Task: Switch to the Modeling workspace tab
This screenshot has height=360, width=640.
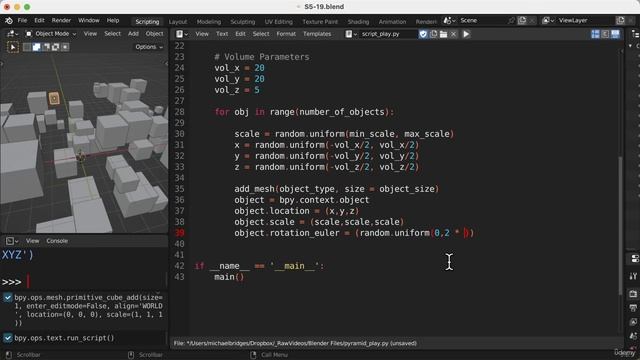Action: tap(209, 22)
